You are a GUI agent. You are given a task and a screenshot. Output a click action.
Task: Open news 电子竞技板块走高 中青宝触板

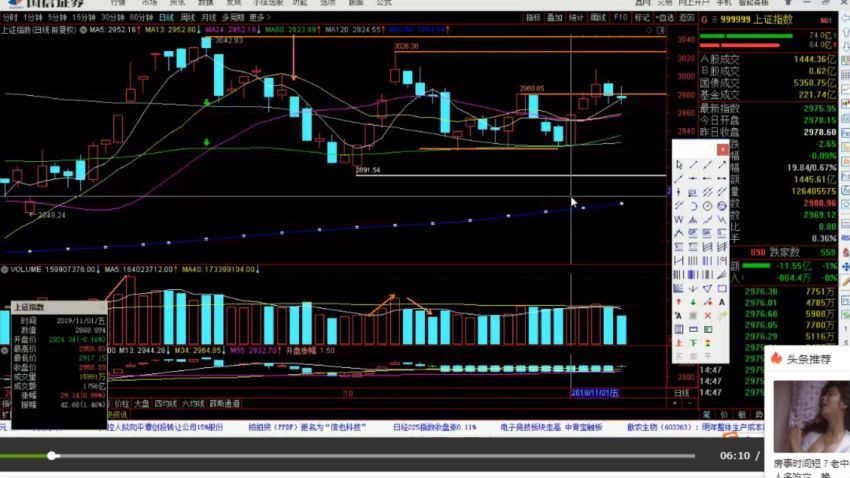(551, 428)
